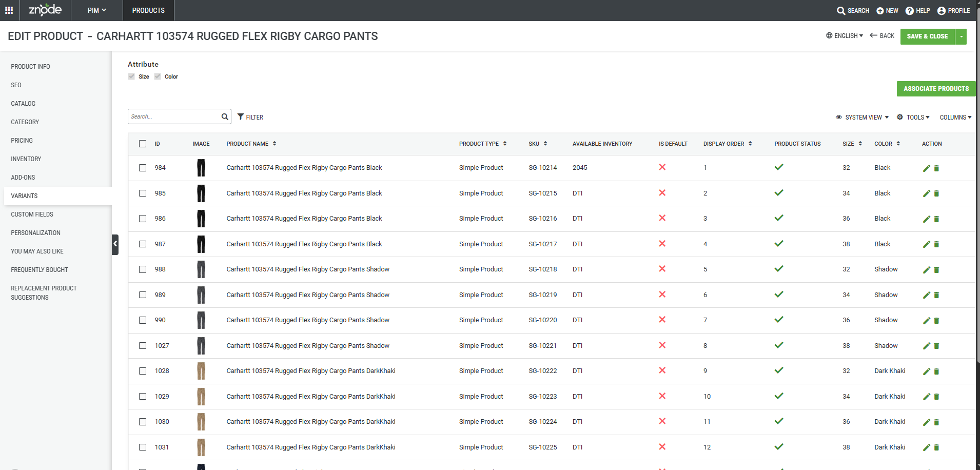980x470 pixels.
Task: Open the Add-Ons section link
Action: pyautogui.click(x=23, y=178)
